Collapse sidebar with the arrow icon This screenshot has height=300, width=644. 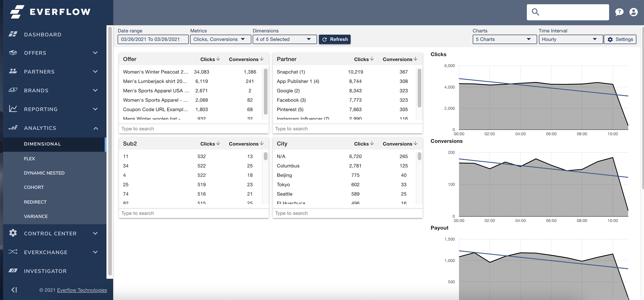coord(14,290)
